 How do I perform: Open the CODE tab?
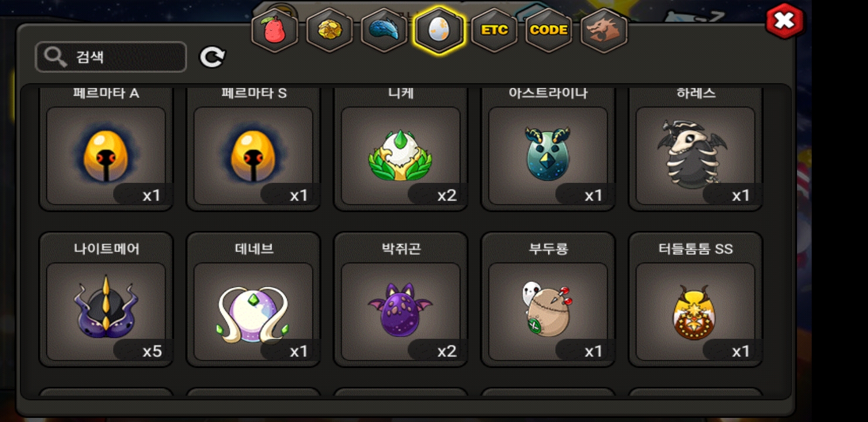[x=549, y=30]
